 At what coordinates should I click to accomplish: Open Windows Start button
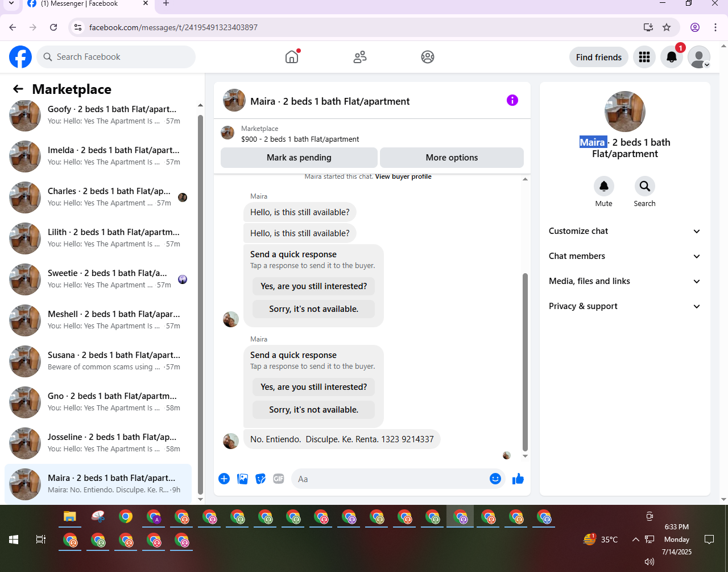tap(14, 540)
